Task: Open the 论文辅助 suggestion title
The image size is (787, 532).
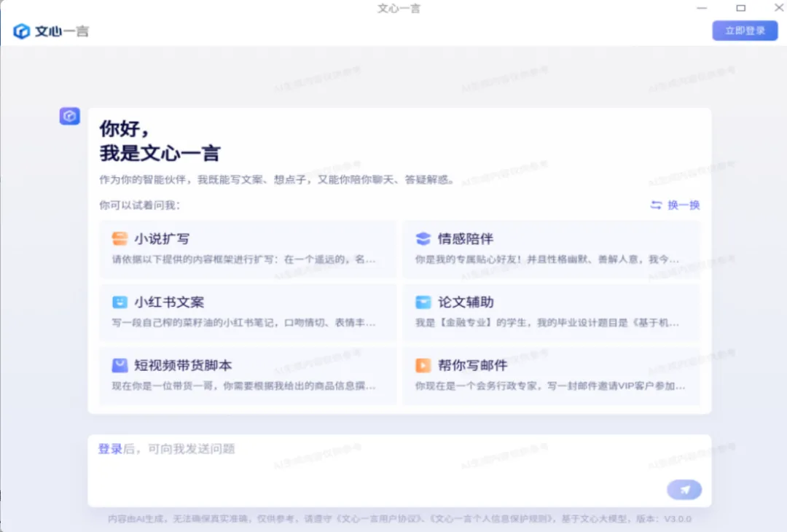Action: pos(466,302)
